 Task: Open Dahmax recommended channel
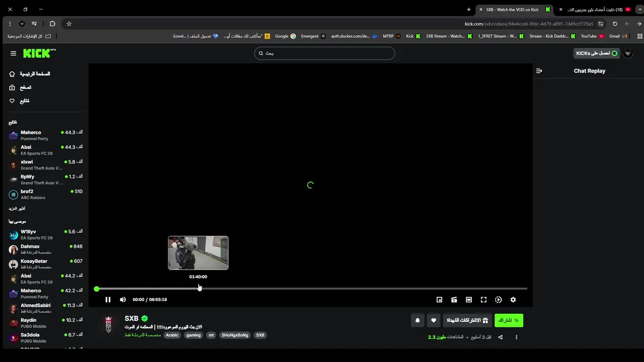45,249
